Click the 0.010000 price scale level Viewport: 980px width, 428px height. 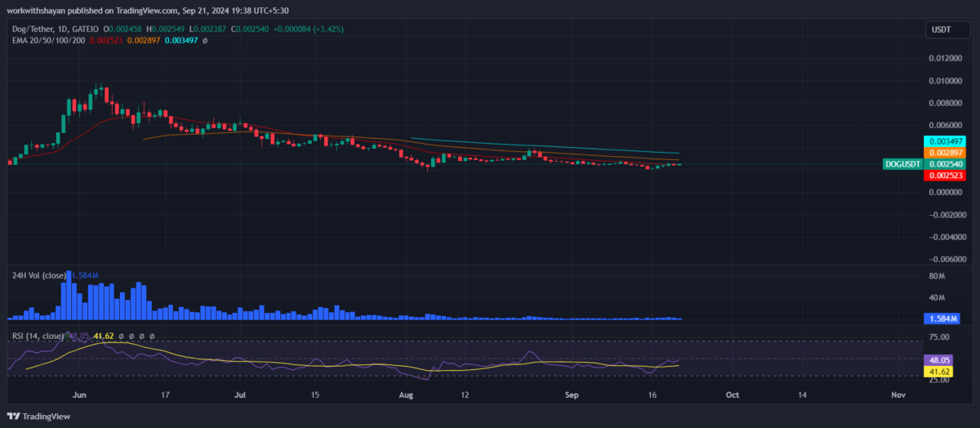coord(945,81)
